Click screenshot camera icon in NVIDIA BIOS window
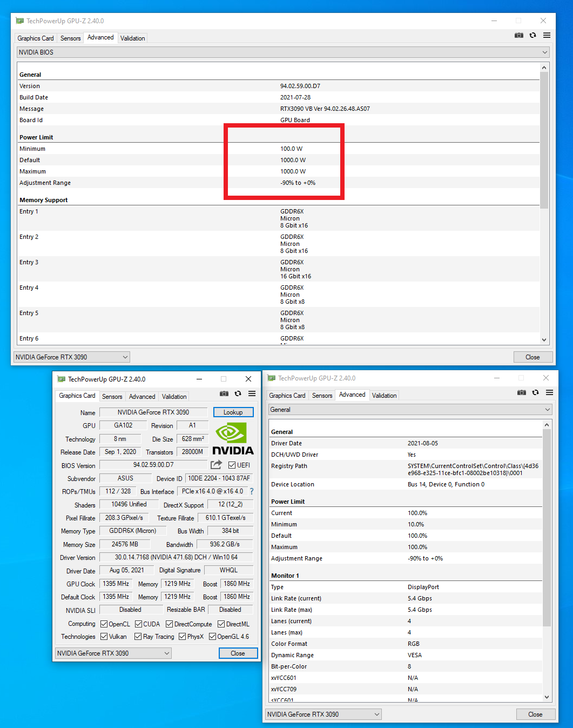Image resolution: width=573 pixels, height=728 pixels. coord(519,35)
